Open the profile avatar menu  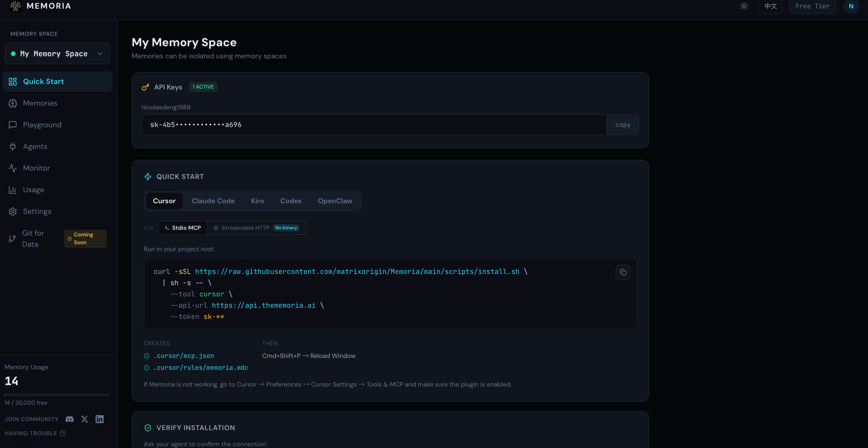pos(851,6)
